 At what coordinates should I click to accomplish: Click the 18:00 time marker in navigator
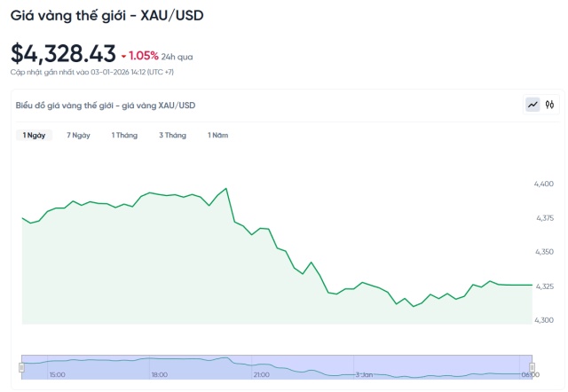(160, 375)
